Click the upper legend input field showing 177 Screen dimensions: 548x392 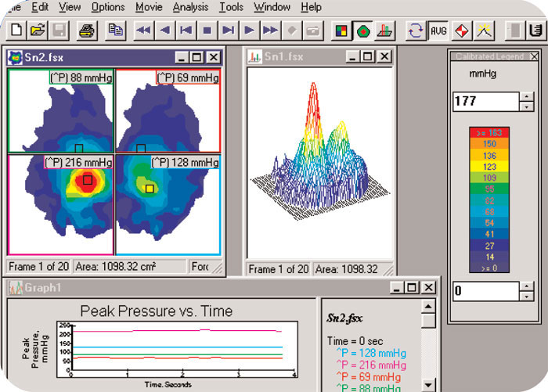[x=485, y=101]
